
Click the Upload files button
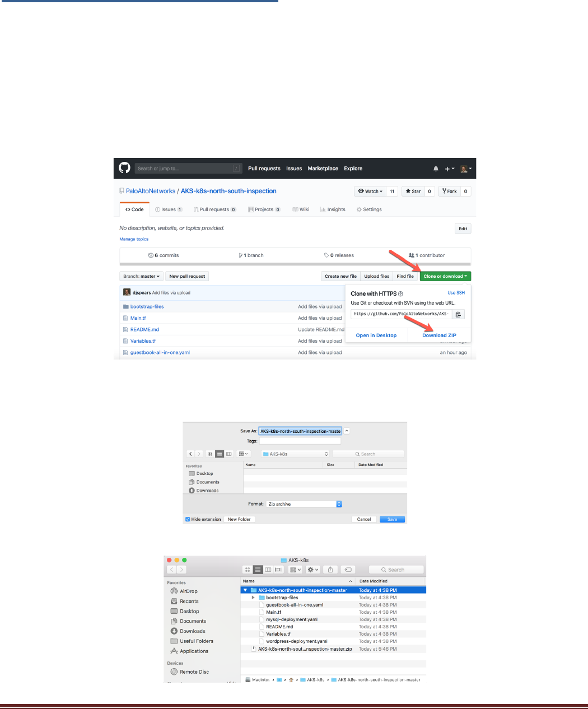click(x=377, y=276)
